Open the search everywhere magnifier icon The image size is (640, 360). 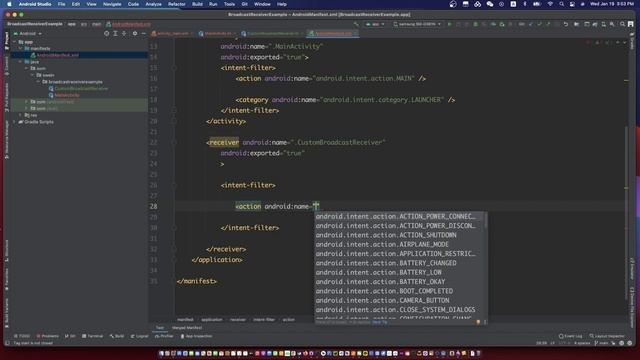click(x=622, y=24)
